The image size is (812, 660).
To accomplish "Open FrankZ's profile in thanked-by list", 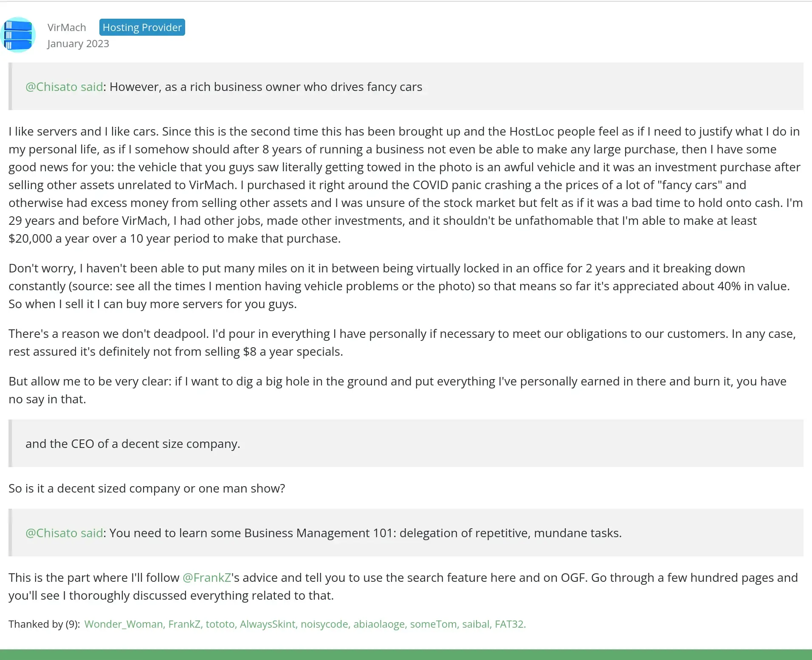I will pos(184,624).
